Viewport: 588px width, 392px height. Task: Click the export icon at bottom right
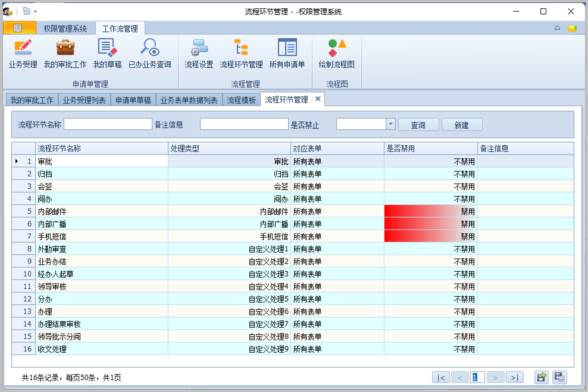(x=541, y=377)
